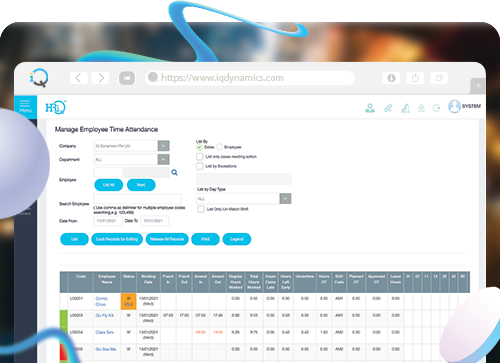The width and height of the screenshot is (500, 363).
Task: Select the Dates radio under List By
Action: (199, 147)
